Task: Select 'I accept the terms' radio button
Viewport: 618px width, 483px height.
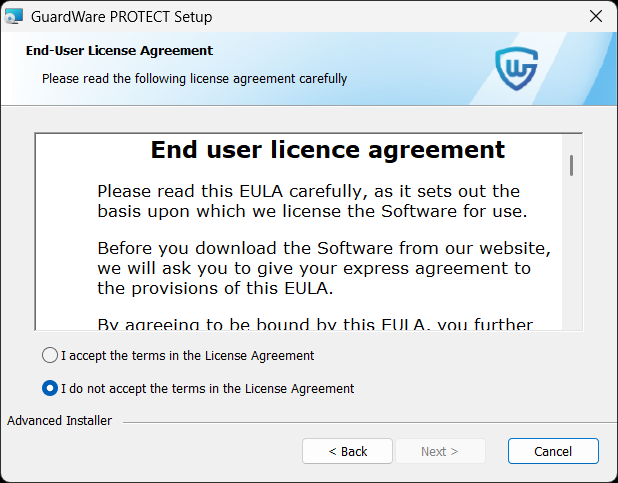Action: click(50, 355)
